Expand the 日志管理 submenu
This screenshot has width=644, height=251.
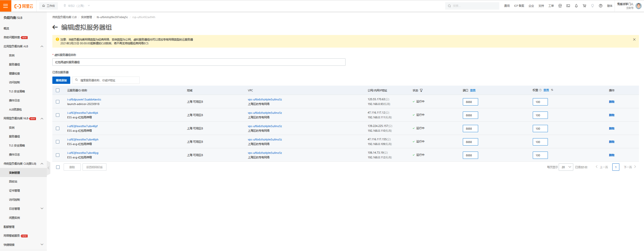point(42,208)
